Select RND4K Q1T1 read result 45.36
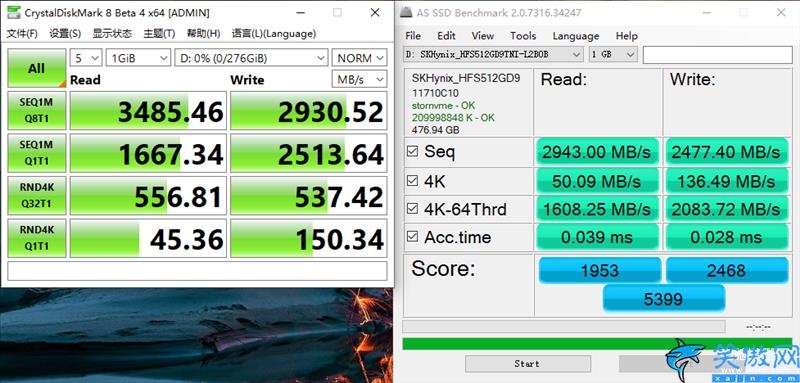Image resolution: width=800 pixels, height=383 pixels. point(148,238)
